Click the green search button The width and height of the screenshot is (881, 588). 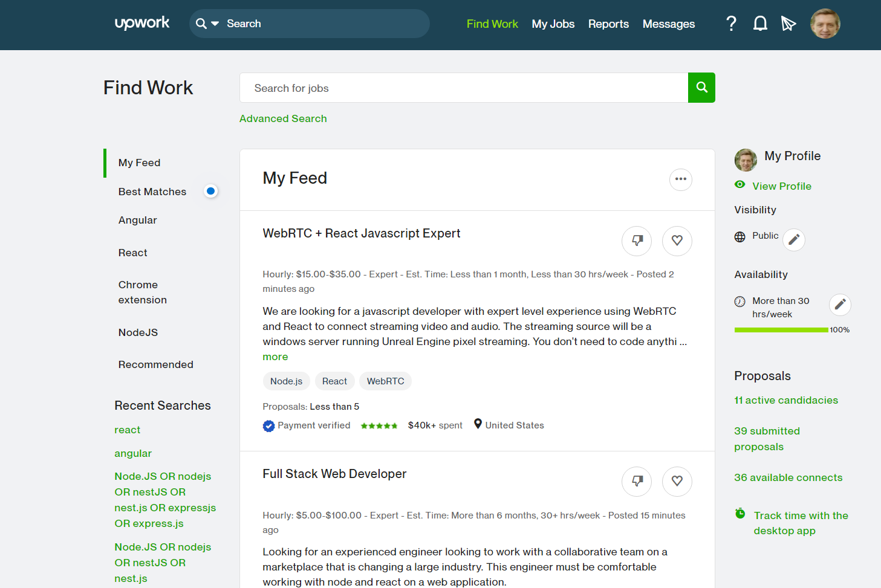point(701,88)
